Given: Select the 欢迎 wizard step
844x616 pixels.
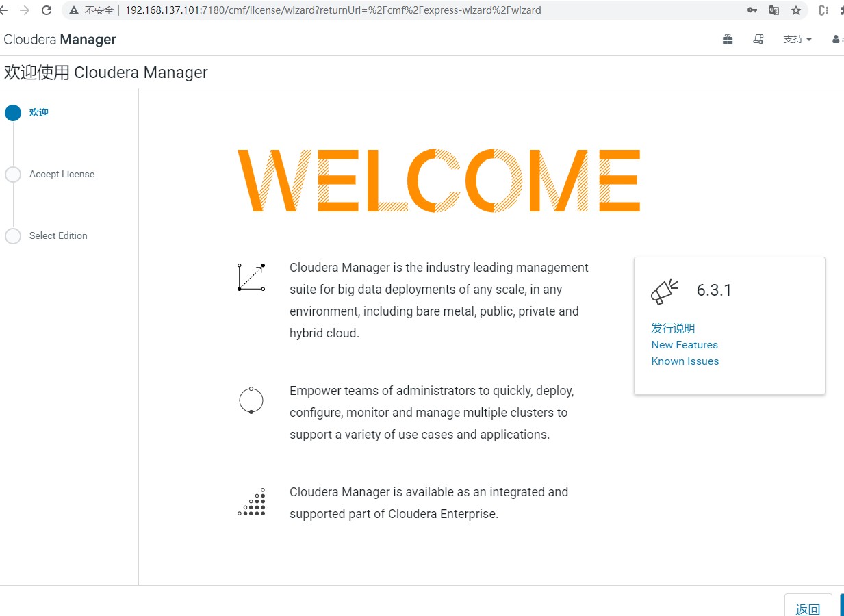Looking at the screenshot, I should pos(39,112).
